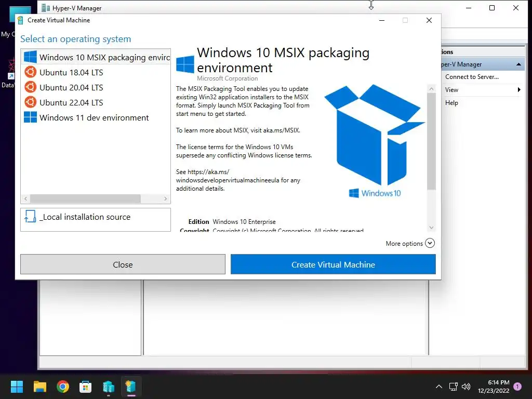Click the Ubuntu 22.04 LTS orange logo icon
Screen dimensions: 532x399
point(30,102)
